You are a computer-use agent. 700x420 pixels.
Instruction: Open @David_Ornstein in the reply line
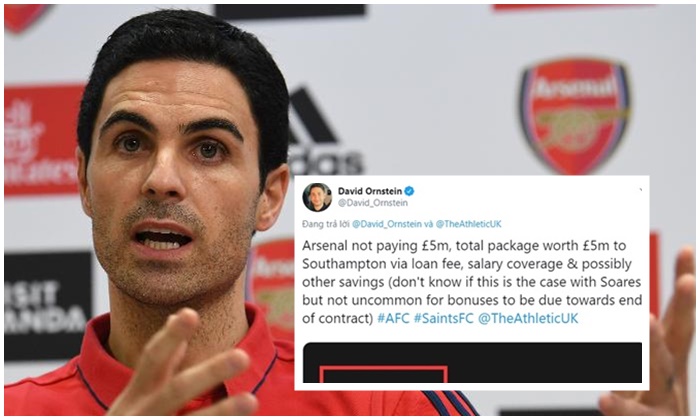coord(387,224)
